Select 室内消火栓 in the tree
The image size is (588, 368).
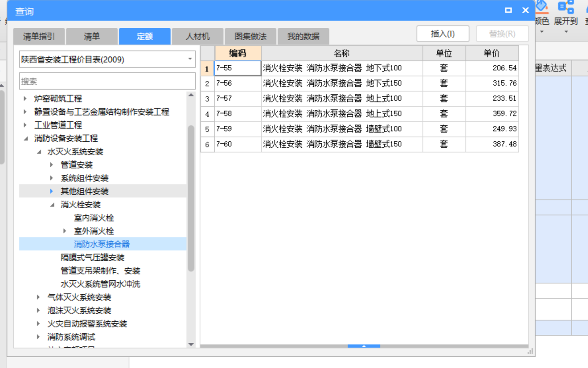coord(94,218)
